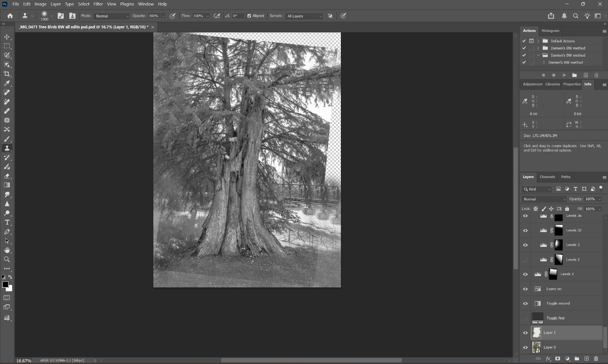Select the Layer 0 thumbnail
Image resolution: width=608 pixels, height=364 pixels.
point(536,347)
